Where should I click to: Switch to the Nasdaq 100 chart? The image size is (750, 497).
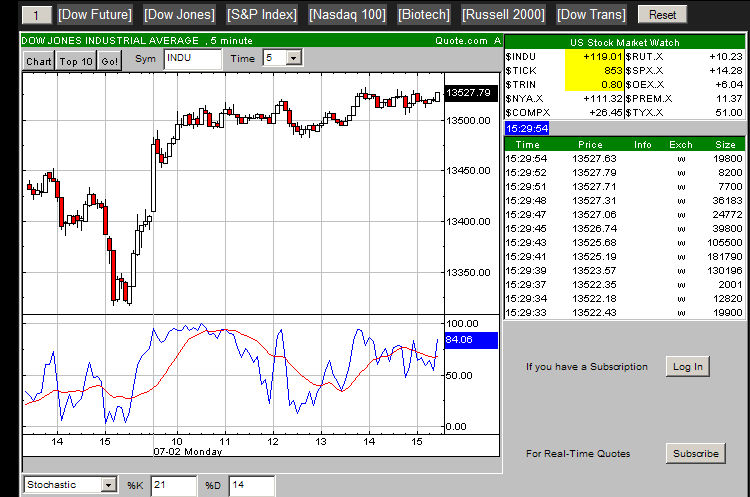pos(347,14)
